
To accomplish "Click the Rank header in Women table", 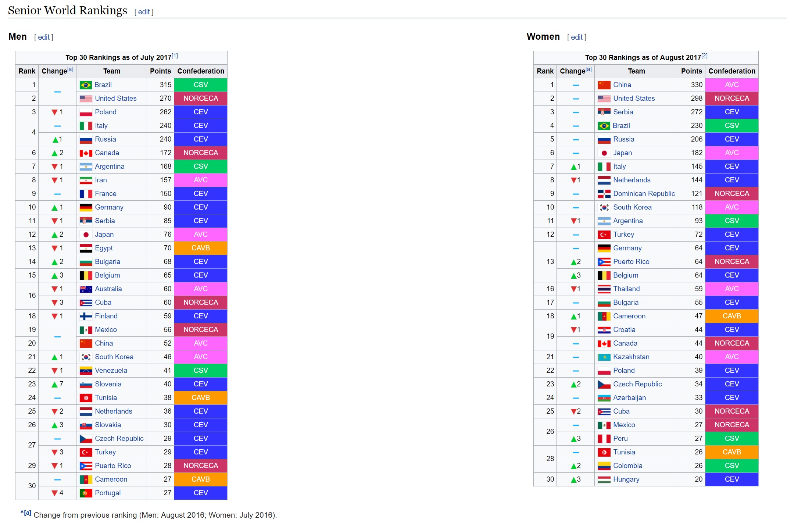I will tap(545, 71).
